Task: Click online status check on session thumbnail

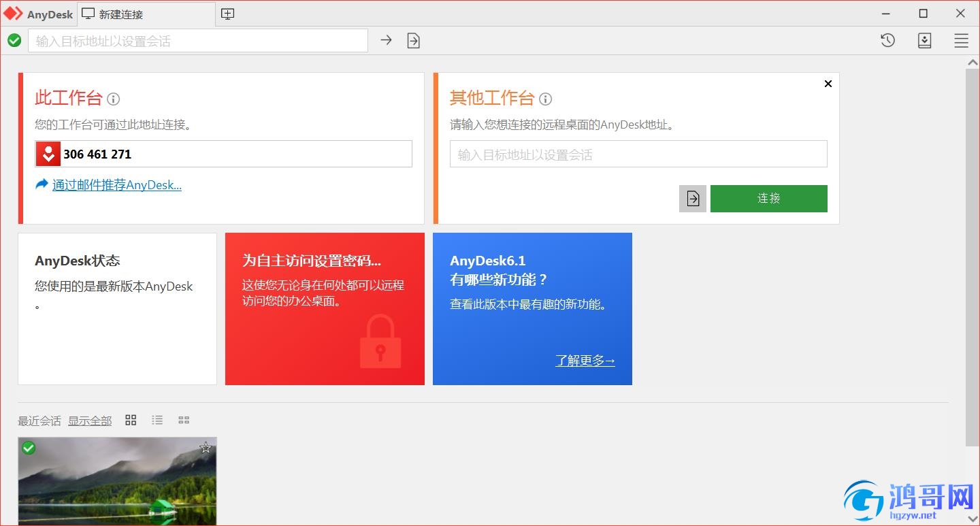Action: pyautogui.click(x=29, y=448)
